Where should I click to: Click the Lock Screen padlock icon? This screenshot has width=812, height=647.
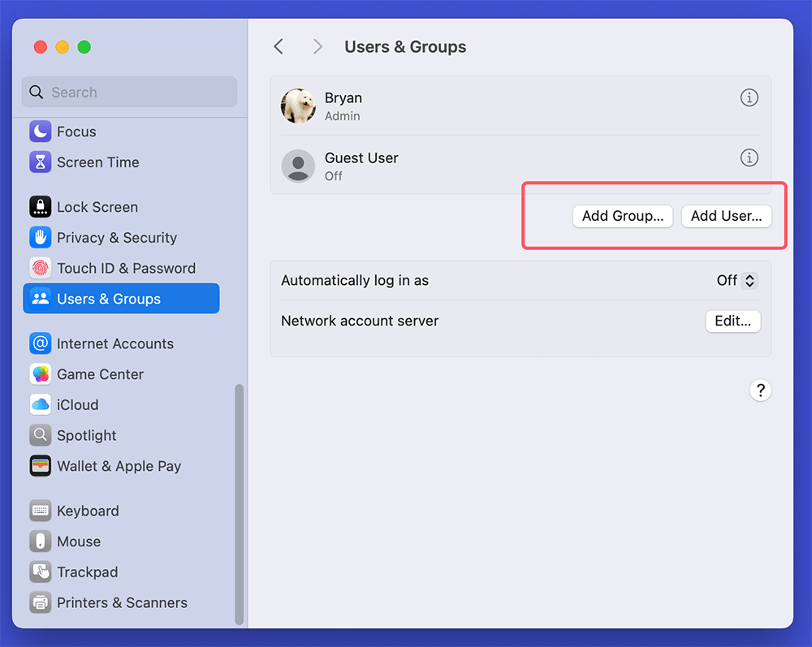coord(40,207)
